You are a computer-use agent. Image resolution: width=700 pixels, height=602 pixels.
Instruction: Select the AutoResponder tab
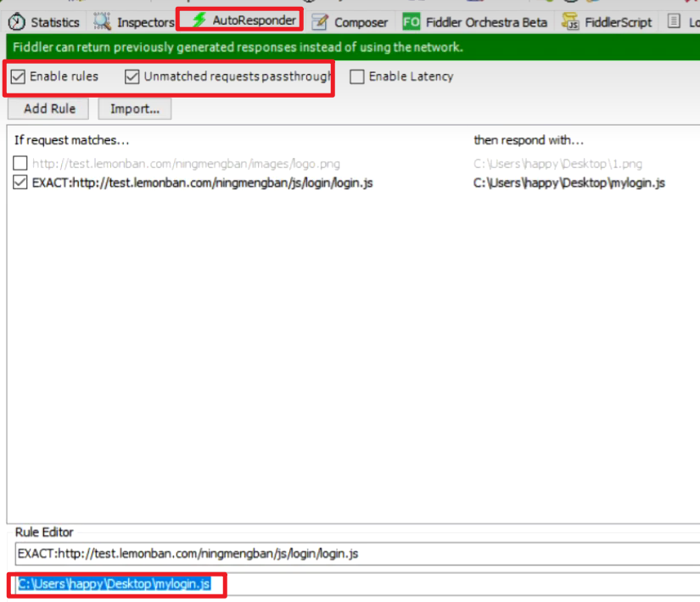pos(240,20)
